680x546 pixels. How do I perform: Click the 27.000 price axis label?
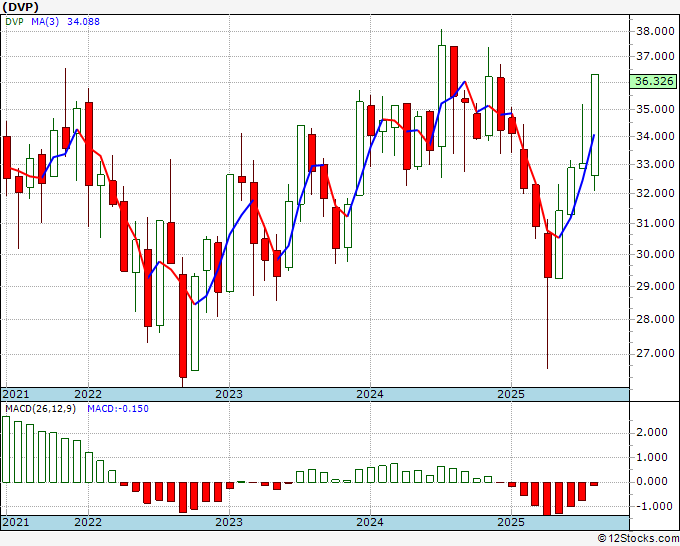click(655, 353)
